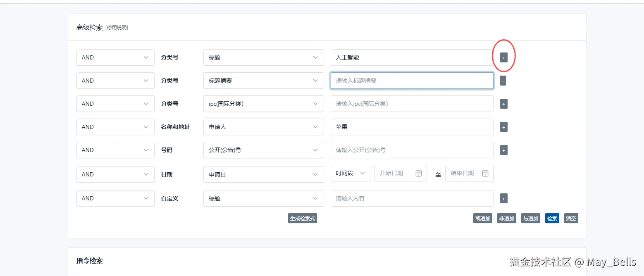This screenshot has height=276, width=644.
Task: Open AND operator dropdown in 号码 row
Action: 115,150
